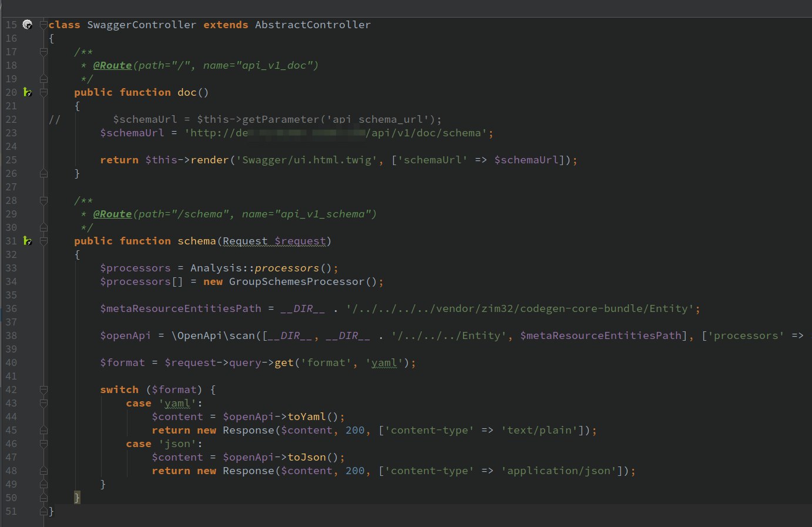Click the AbstractController class name
812x527 pixels.
coord(313,25)
